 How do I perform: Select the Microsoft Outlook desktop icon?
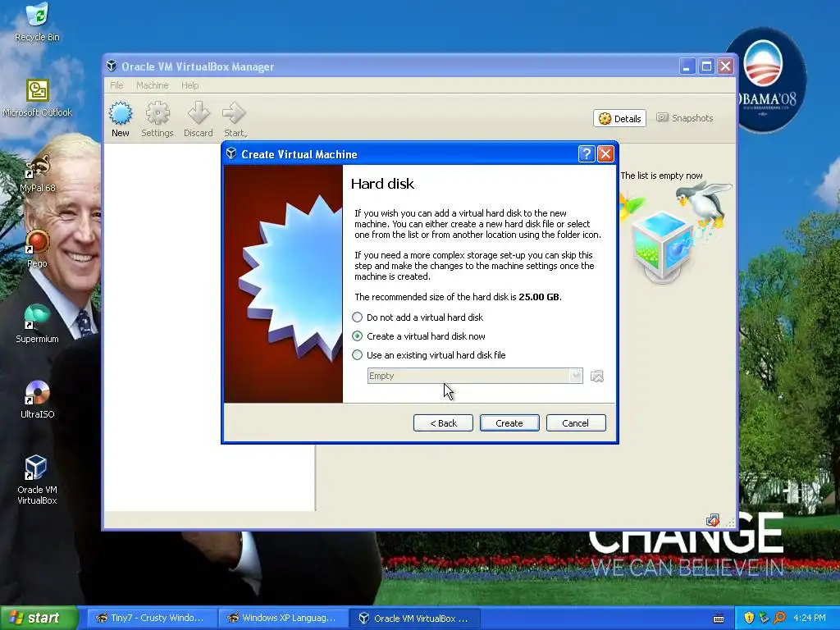coord(37,90)
